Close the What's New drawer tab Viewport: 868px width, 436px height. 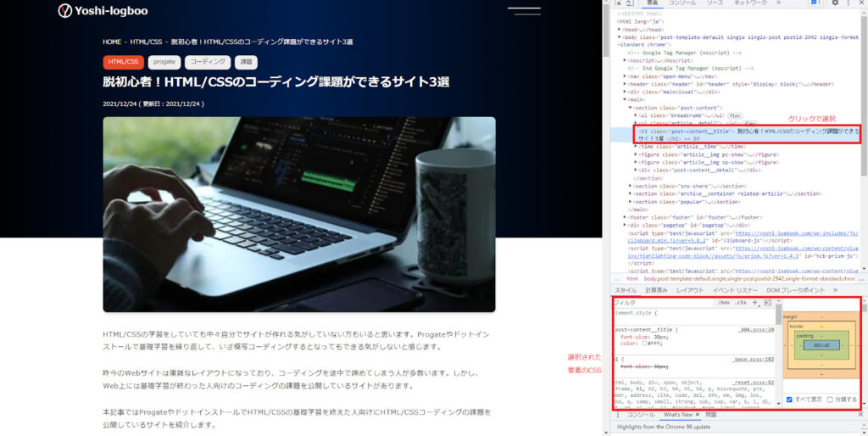[x=698, y=415]
